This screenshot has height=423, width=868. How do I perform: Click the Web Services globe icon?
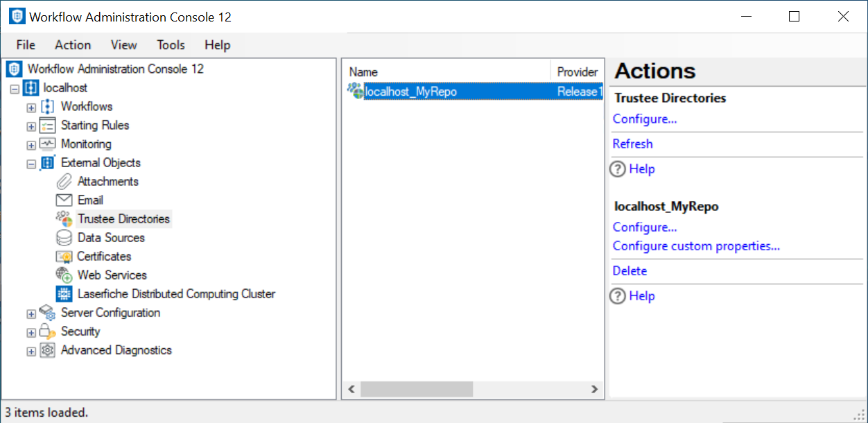point(64,275)
